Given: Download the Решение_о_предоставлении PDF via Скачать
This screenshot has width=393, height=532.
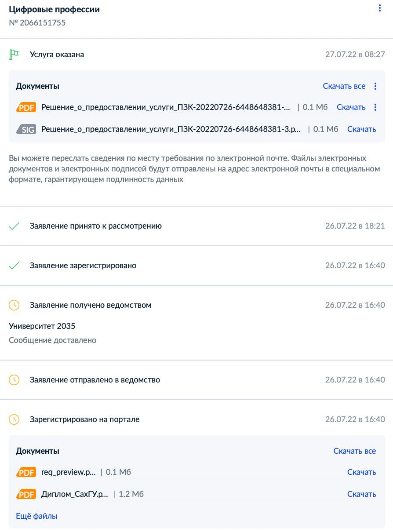Looking at the screenshot, I should tap(351, 107).
